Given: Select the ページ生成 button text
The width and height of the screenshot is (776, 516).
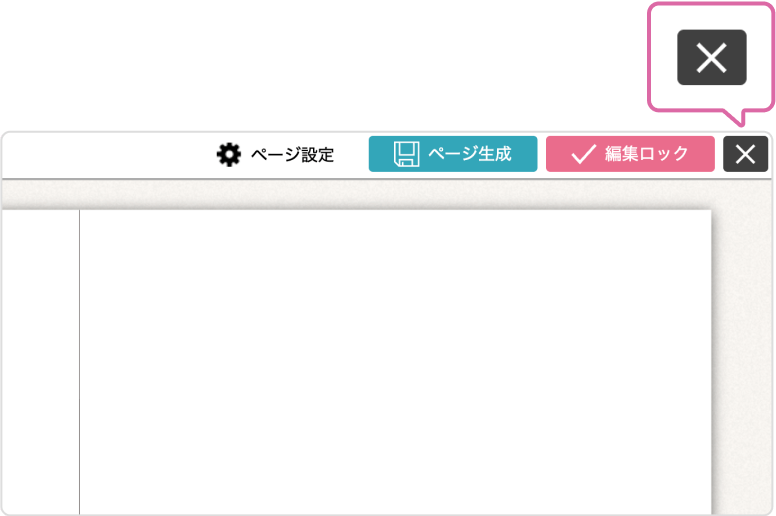Looking at the screenshot, I should tap(469, 154).
